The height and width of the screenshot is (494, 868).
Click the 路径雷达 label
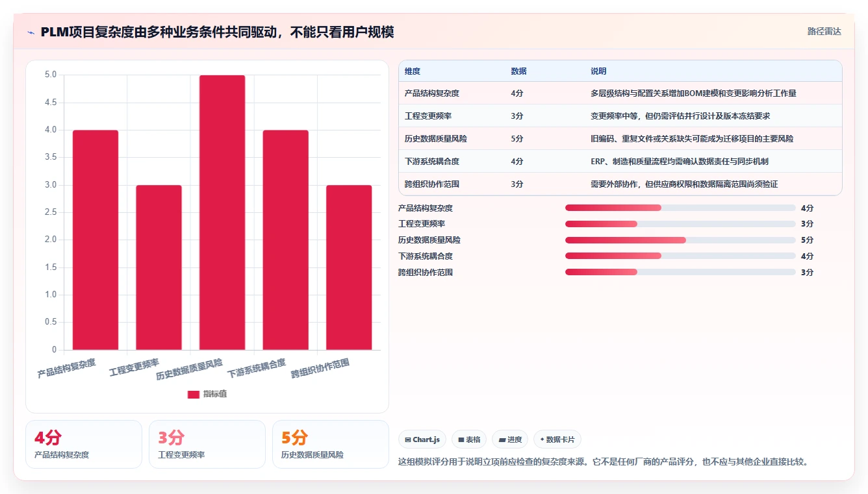[824, 31]
